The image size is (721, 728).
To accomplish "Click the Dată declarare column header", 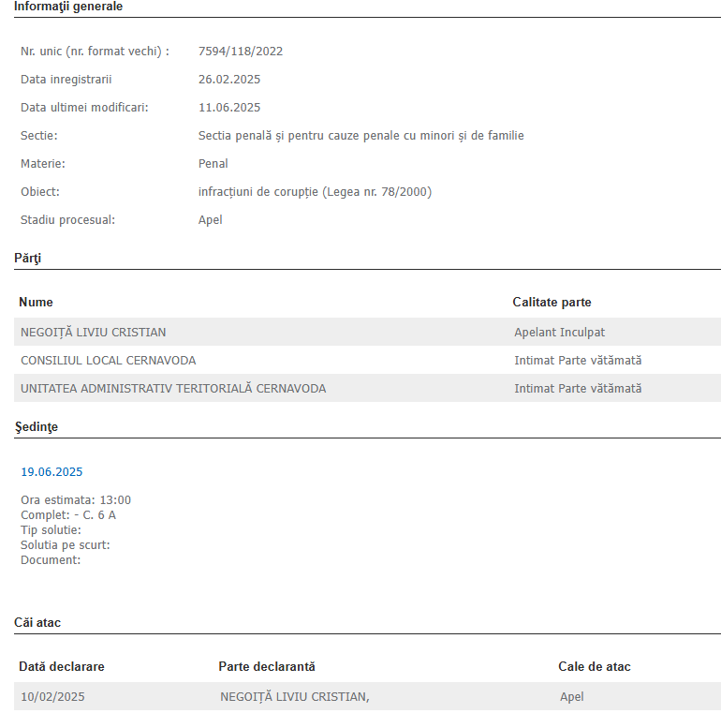I will pyautogui.click(x=62, y=667).
